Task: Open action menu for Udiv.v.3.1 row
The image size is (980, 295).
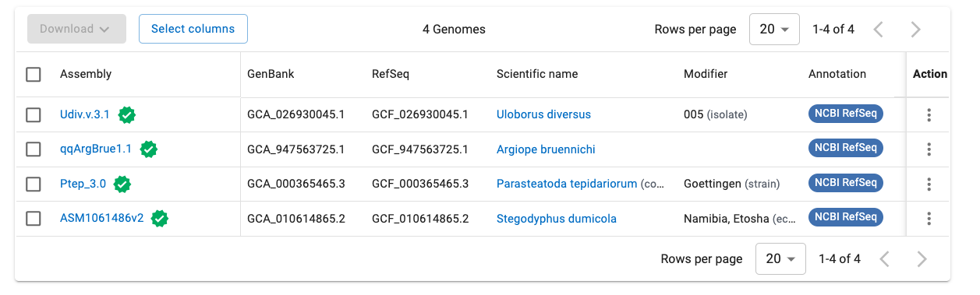Action: pos(929,115)
